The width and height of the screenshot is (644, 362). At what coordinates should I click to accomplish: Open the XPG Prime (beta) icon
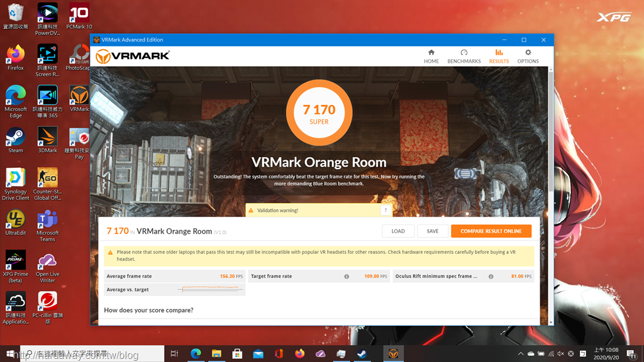[x=15, y=266]
